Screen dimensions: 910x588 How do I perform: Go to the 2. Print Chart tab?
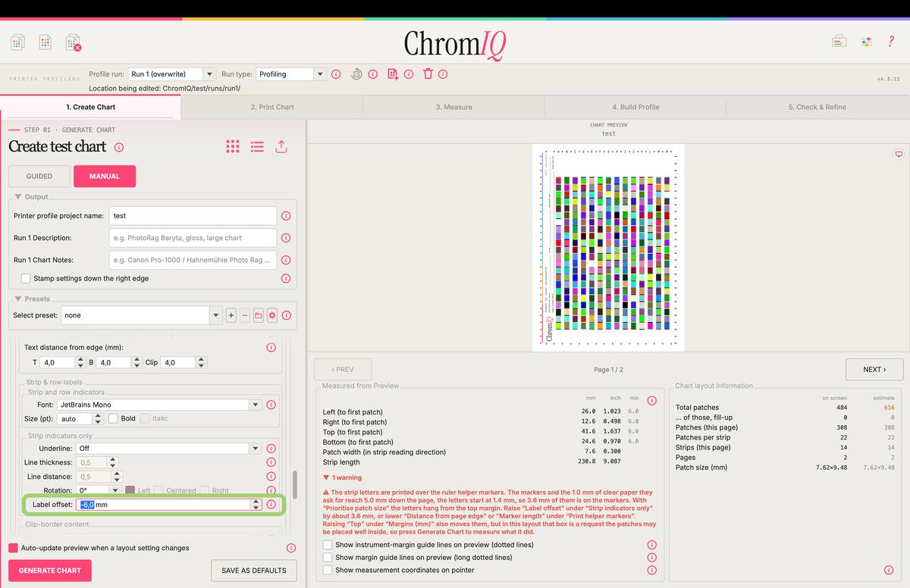tap(272, 107)
